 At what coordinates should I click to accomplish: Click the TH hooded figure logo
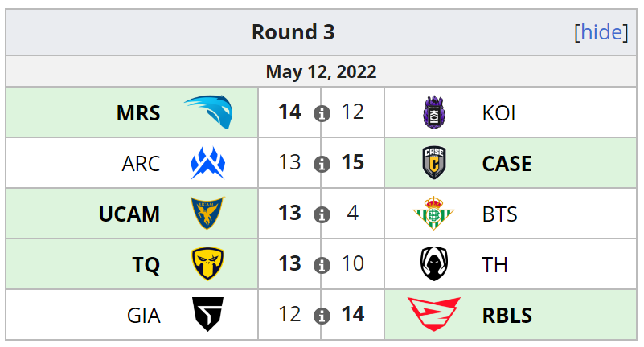[x=434, y=263]
